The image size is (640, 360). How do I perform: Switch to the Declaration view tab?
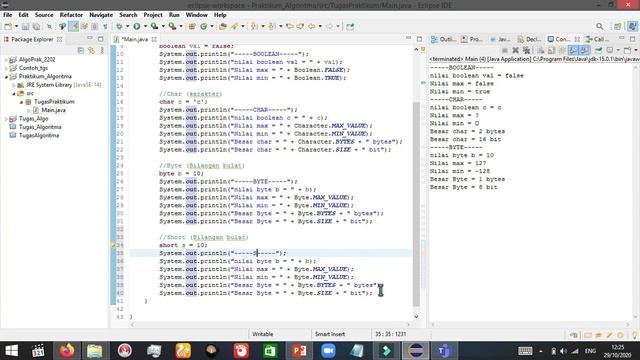(x=529, y=39)
